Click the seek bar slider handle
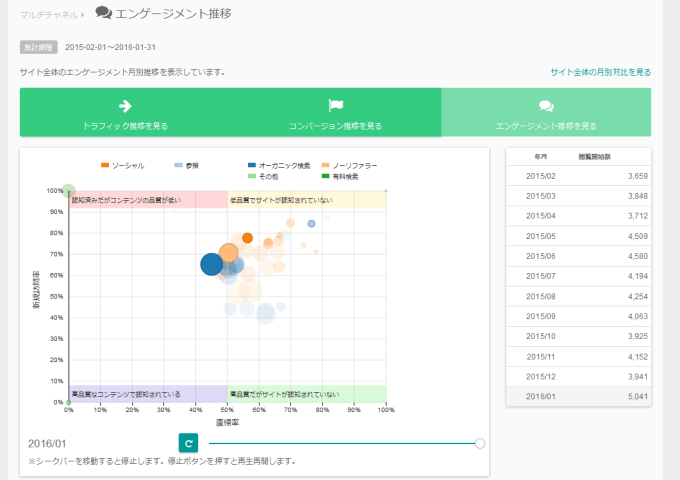 pos(480,443)
